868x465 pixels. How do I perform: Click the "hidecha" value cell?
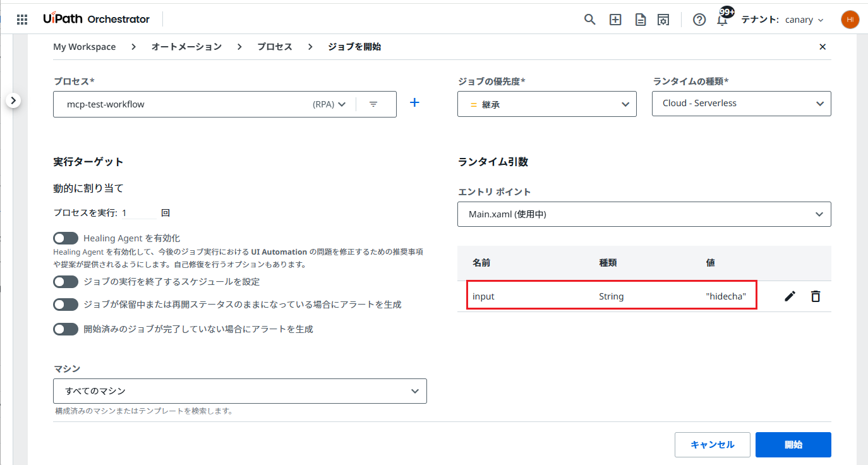coord(726,296)
